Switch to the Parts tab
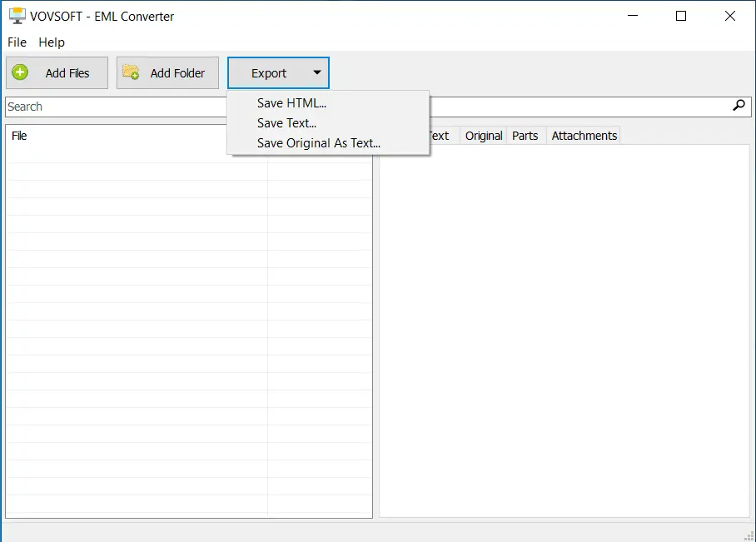Image resolution: width=756 pixels, height=542 pixels. point(525,136)
